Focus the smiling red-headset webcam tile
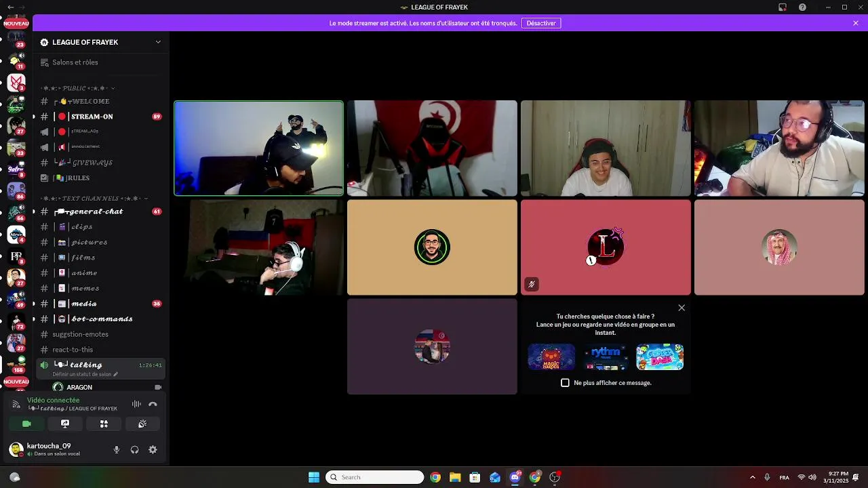This screenshot has width=868, height=488. (x=606, y=148)
